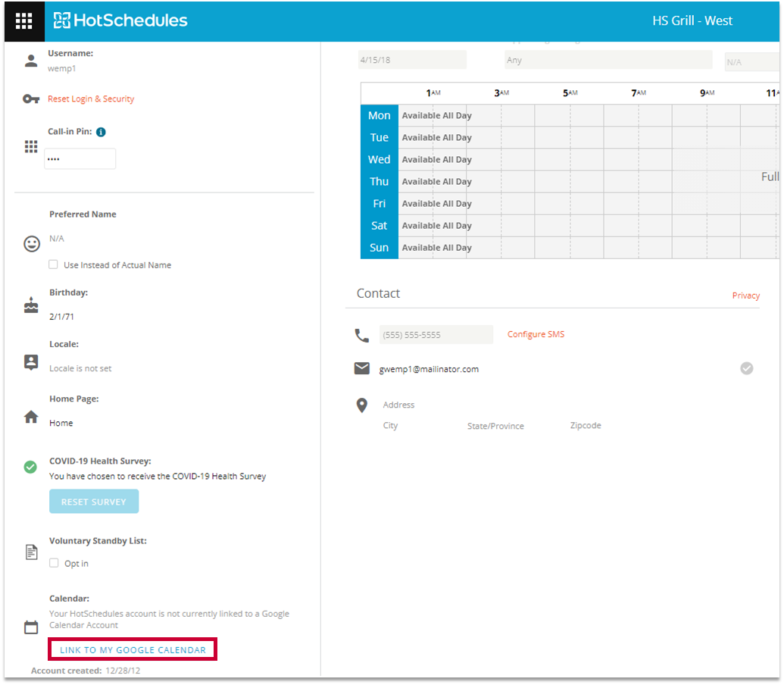Click the HotSchedules logo
Image resolution: width=784 pixels, height=685 pixels.
coord(120,21)
